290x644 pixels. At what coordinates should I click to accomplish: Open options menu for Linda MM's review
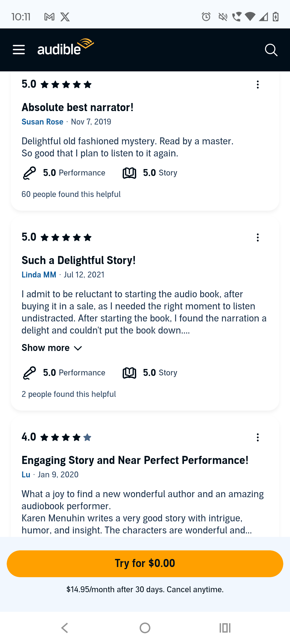point(258,237)
